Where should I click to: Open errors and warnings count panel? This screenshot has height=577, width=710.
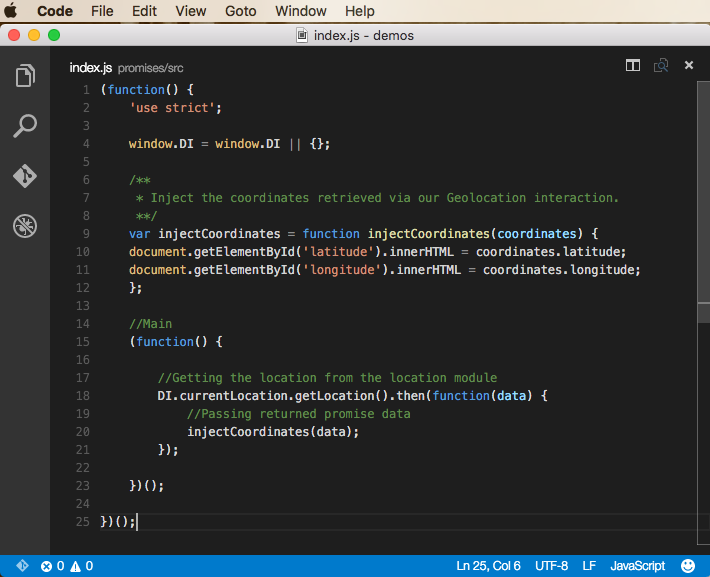(67, 566)
